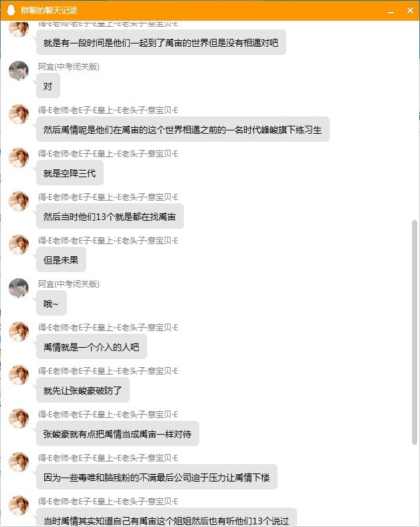Click the title text 群聊的聊天记录
The height and width of the screenshot is (527, 420).
coord(49,11)
